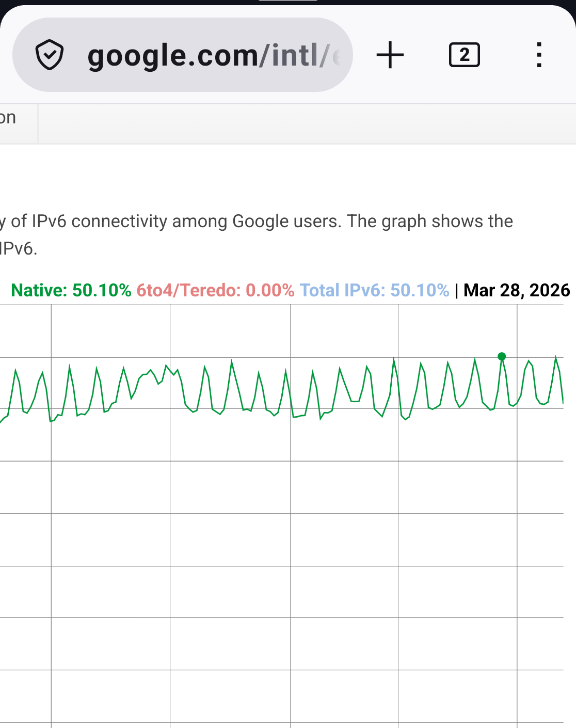Image resolution: width=576 pixels, height=728 pixels.
Task: Click the "IPv6." text fragment below description
Action: tap(18, 248)
